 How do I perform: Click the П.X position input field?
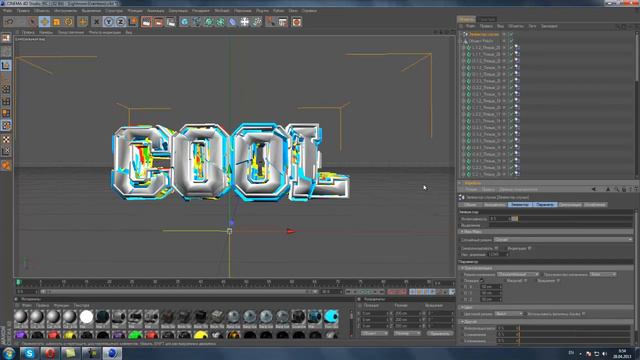pyautogui.click(x=491, y=287)
